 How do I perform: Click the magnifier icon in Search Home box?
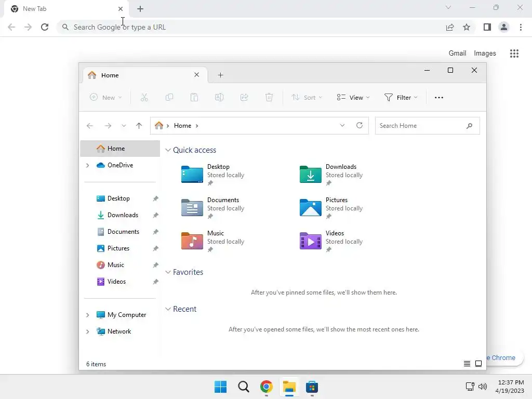[x=469, y=126]
